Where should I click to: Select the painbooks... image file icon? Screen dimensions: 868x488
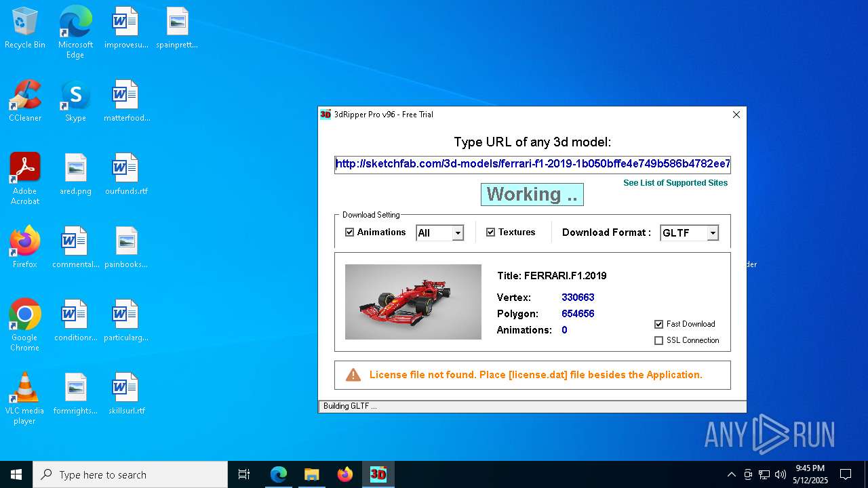[126, 247]
